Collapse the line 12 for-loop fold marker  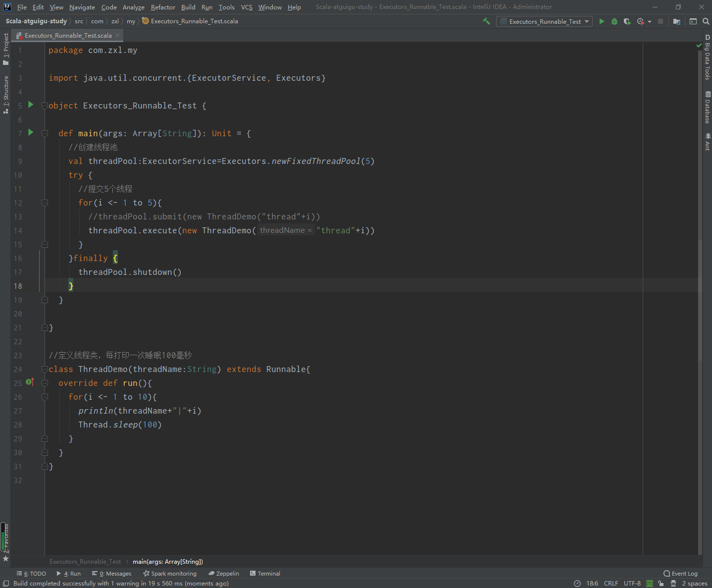pos(45,203)
